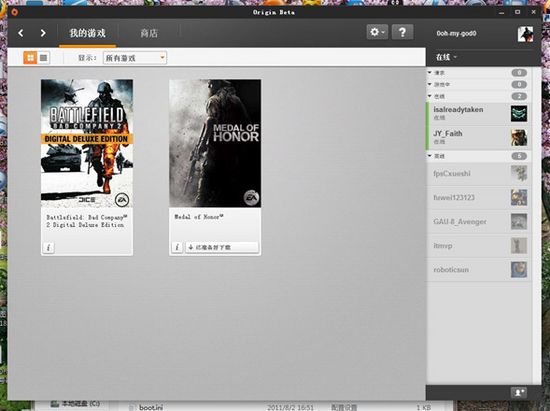This screenshot has width=550, height=411.
Task: Click the Medal of Honor download button
Action: pyautogui.click(x=222, y=247)
